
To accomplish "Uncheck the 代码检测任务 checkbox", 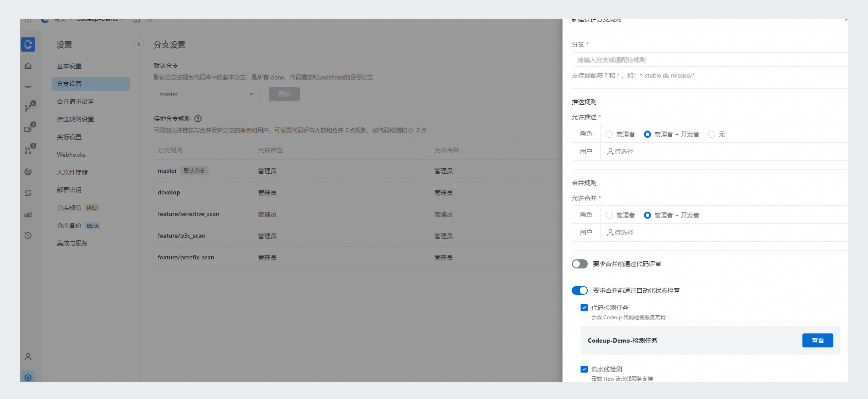I will tap(584, 308).
